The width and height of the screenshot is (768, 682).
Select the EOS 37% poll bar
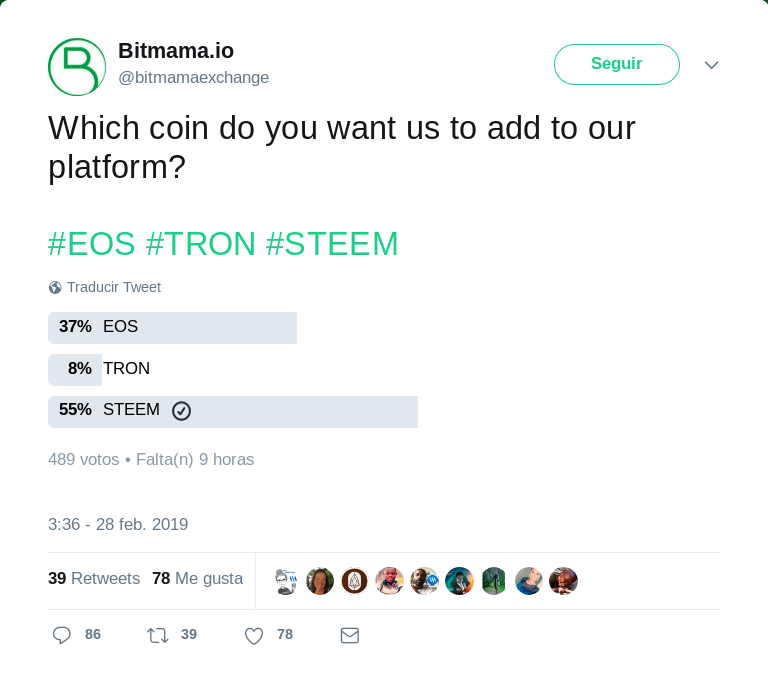172,328
